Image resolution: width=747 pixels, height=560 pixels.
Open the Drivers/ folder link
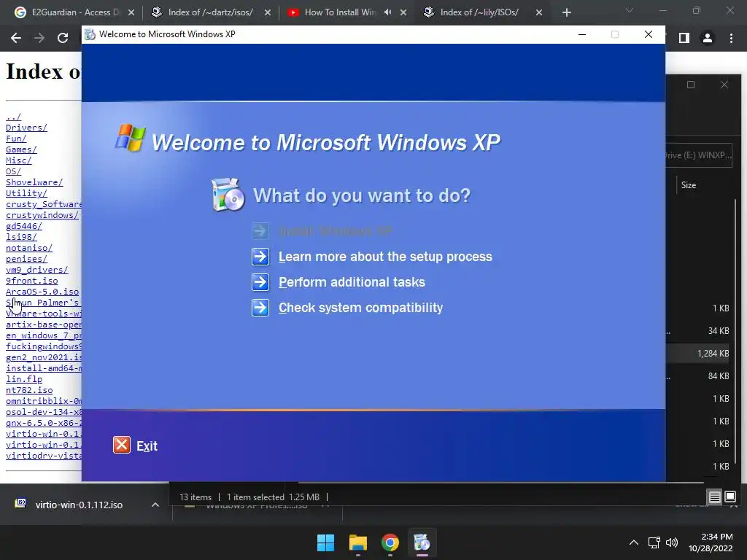(x=27, y=128)
